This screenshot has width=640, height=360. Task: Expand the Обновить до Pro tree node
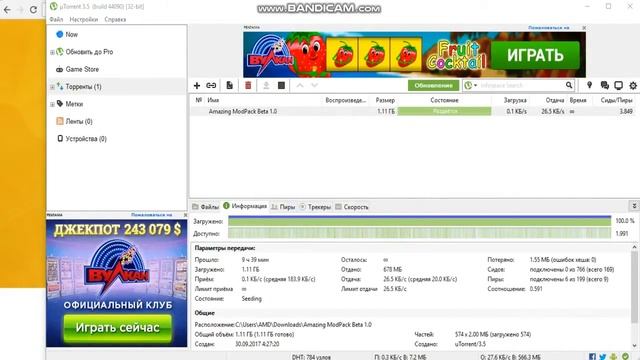point(52,52)
